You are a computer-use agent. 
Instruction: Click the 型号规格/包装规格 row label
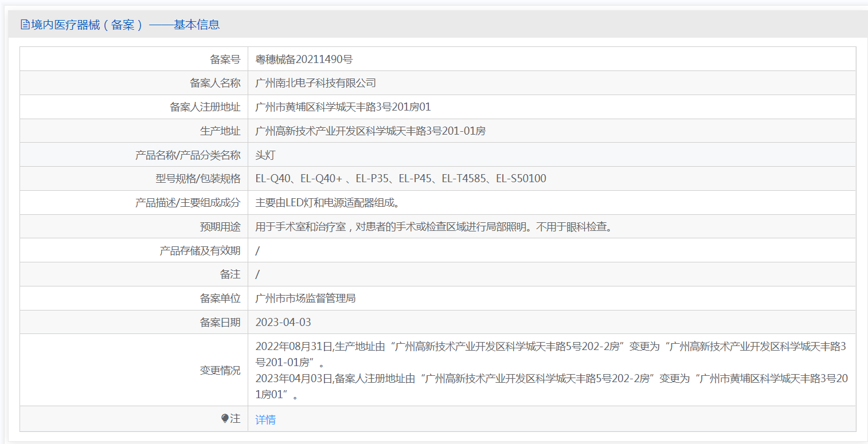coord(198,179)
